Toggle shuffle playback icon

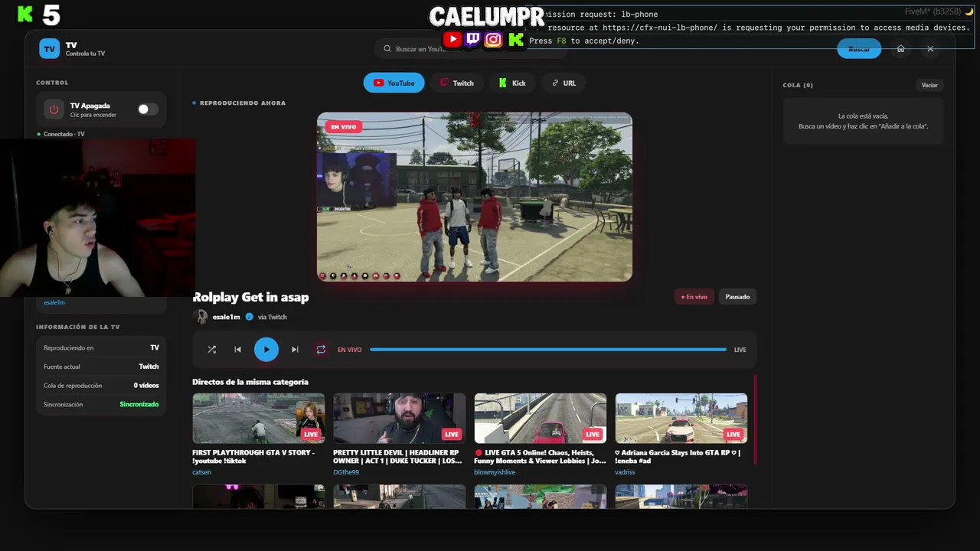pyautogui.click(x=212, y=350)
